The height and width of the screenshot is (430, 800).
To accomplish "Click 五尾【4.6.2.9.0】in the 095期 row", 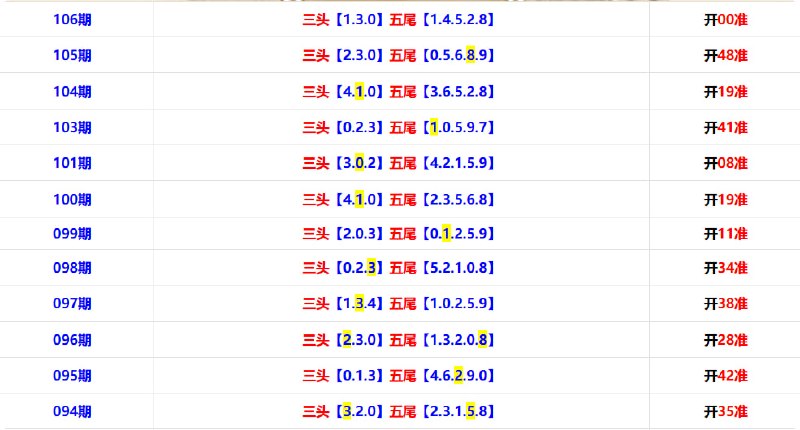I will [x=442, y=375].
